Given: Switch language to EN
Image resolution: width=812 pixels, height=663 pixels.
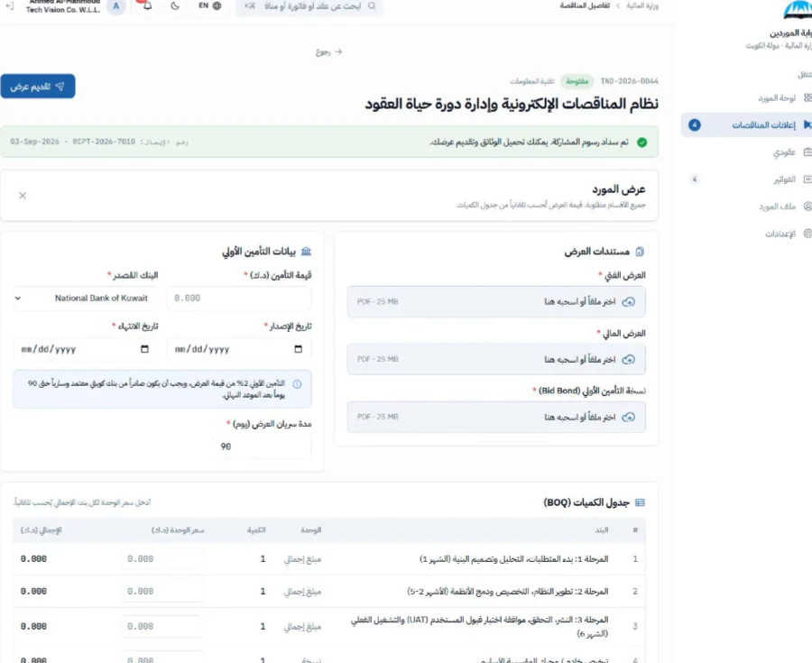Looking at the screenshot, I should (209, 5).
